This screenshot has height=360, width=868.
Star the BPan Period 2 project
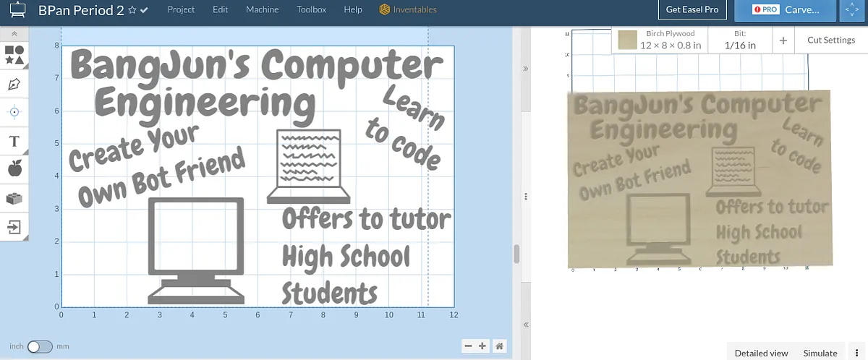(x=132, y=11)
